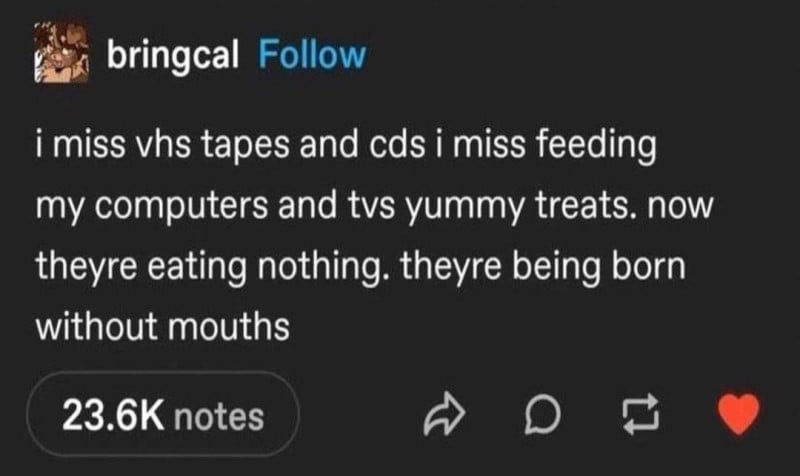Follow the bringcal blog
The image size is (800, 476).
point(311,54)
